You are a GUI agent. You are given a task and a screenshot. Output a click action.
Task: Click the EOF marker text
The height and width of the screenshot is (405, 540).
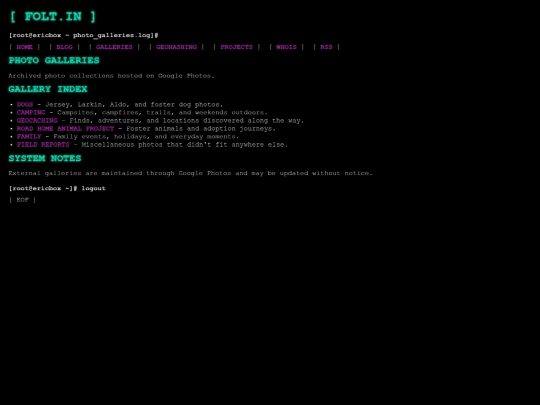click(22, 200)
